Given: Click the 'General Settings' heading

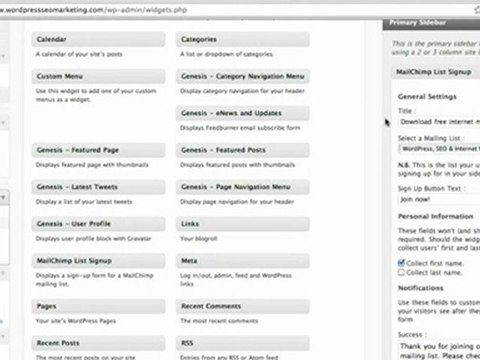Looking at the screenshot, I should click(x=427, y=97).
